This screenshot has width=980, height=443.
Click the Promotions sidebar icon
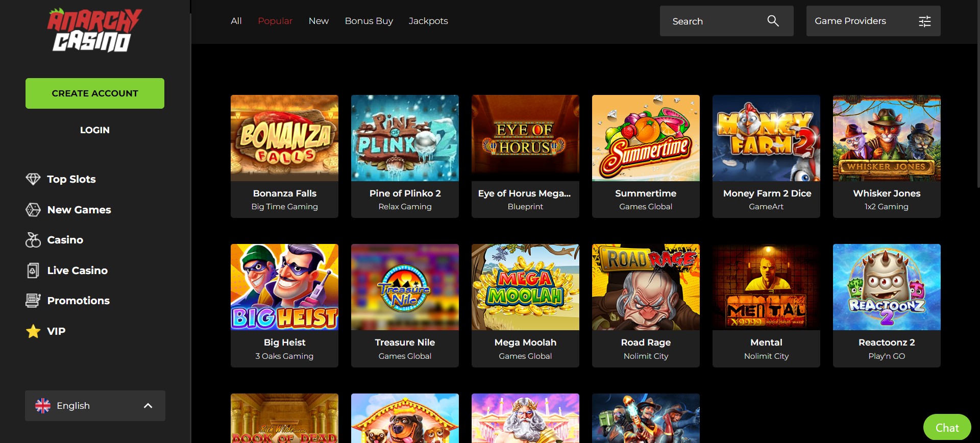(33, 301)
